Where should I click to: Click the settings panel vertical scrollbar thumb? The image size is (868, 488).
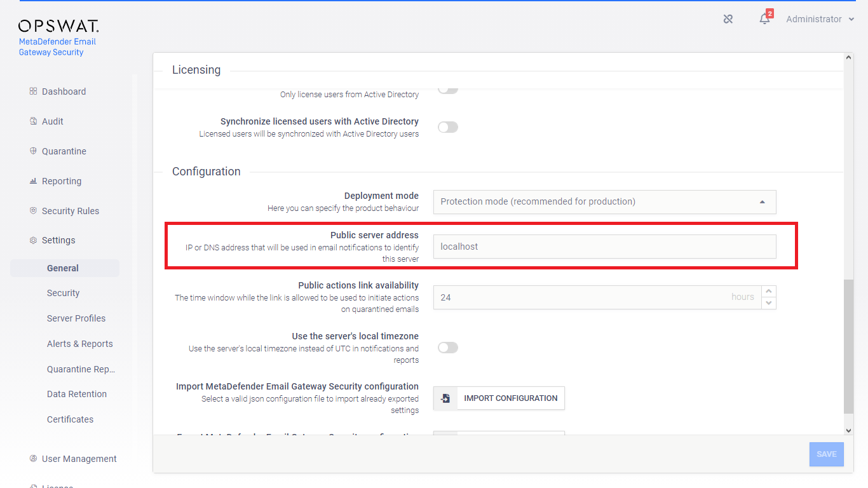pyautogui.click(x=848, y=346)
